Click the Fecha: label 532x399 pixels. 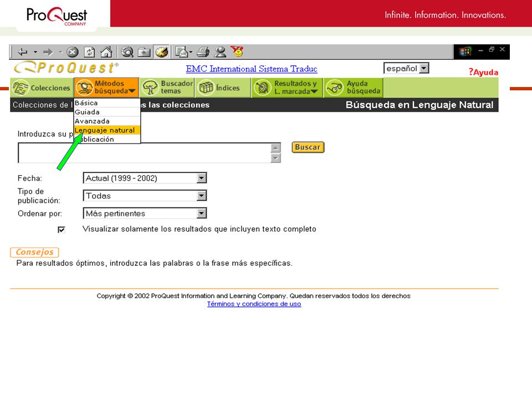click(30, 178)
